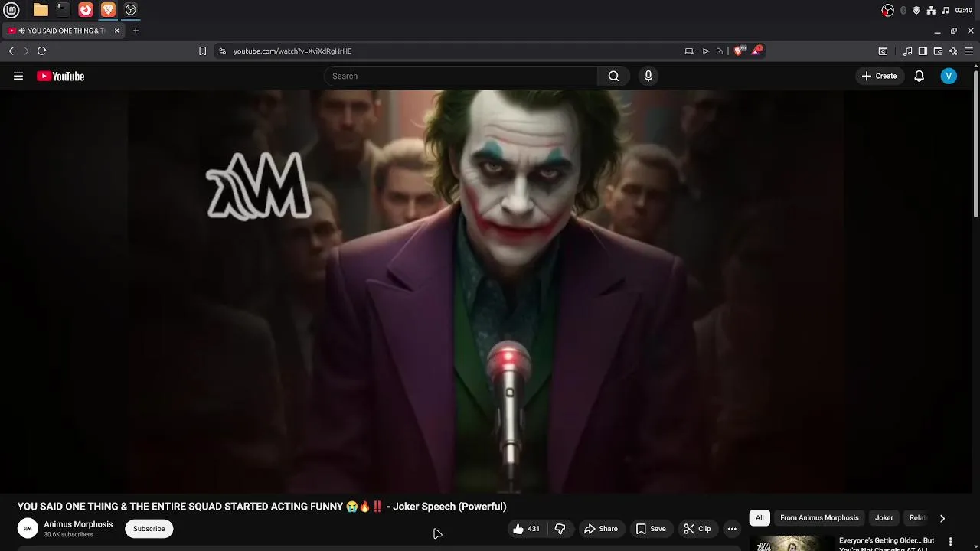Open site settings icon in address bar
The height and width of the screenshot is (551, 980).
[x=222, y=51]
